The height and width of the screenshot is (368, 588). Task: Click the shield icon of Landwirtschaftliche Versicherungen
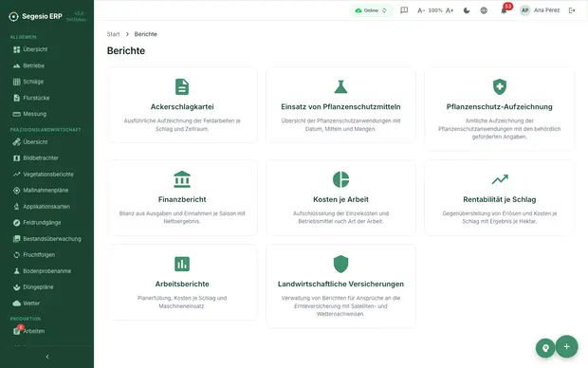[x=340, y=264]
